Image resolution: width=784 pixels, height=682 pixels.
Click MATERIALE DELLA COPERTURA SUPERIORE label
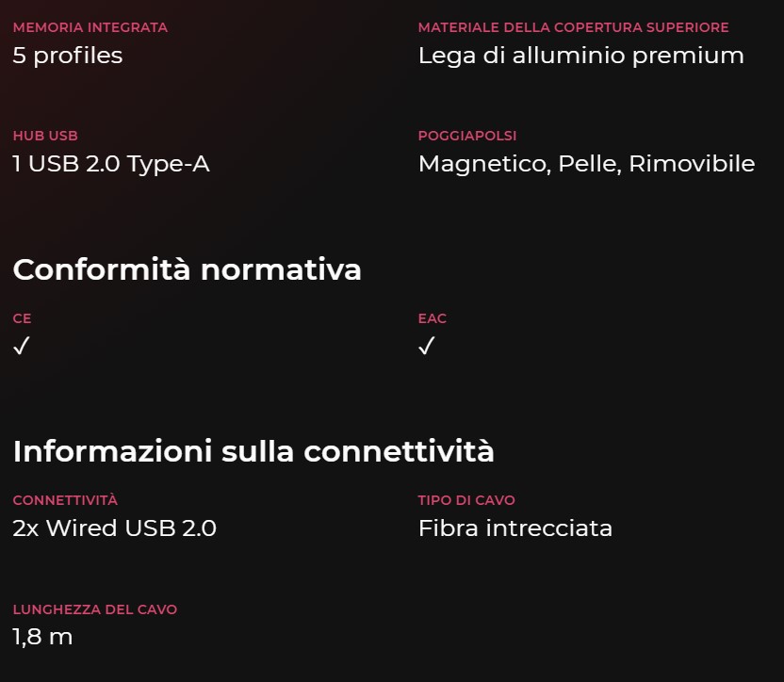(x=574, y=27)
